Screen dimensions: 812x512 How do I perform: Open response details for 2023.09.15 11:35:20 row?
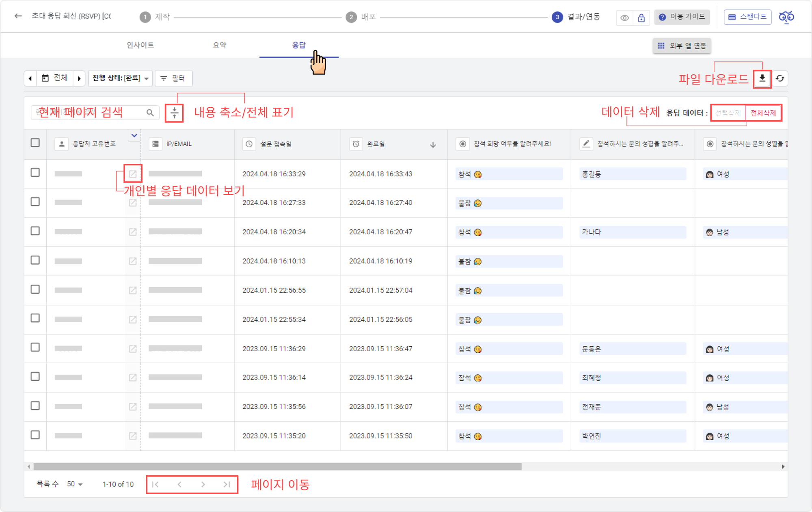click(133, 436)
